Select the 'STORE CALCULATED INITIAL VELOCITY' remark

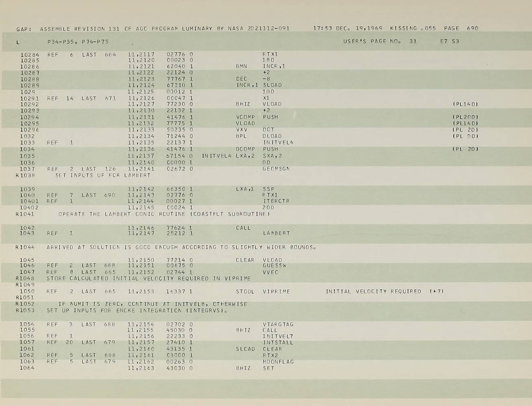point(148,279)
